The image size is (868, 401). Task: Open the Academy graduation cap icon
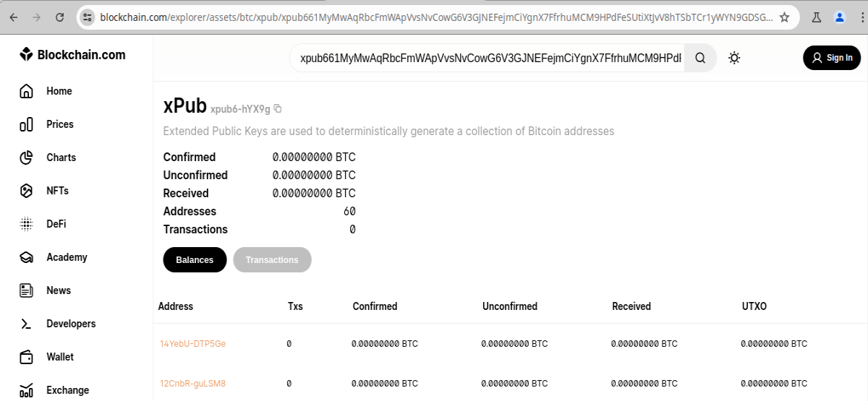[26, 257]
